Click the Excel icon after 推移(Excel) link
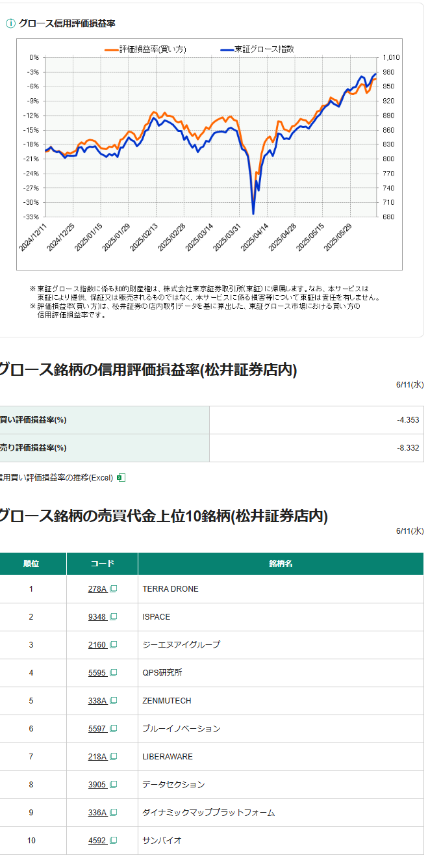 point(121,478)
